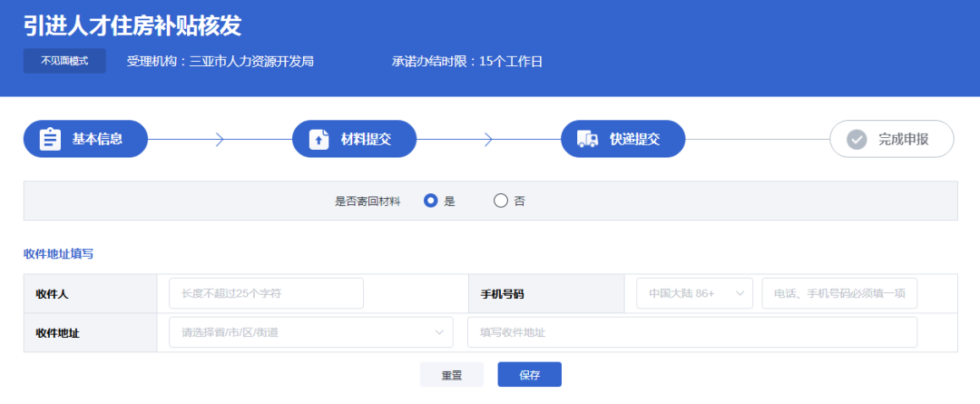
Task: Click the 收件人 label cell
Action: (91, 293)
